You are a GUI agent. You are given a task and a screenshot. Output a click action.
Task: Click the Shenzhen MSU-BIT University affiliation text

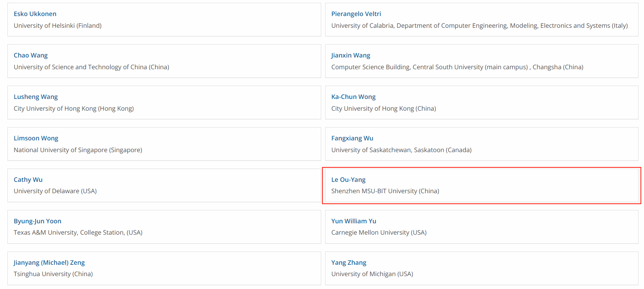pos(385,191)
